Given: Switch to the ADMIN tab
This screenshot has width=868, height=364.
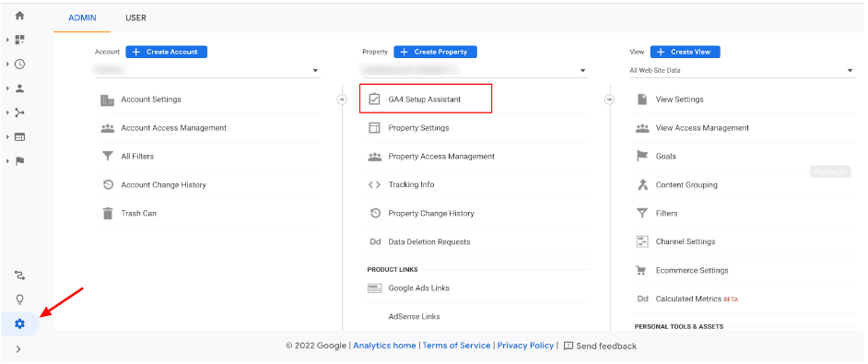Looking at the screenshot, I should click(82, 18).
